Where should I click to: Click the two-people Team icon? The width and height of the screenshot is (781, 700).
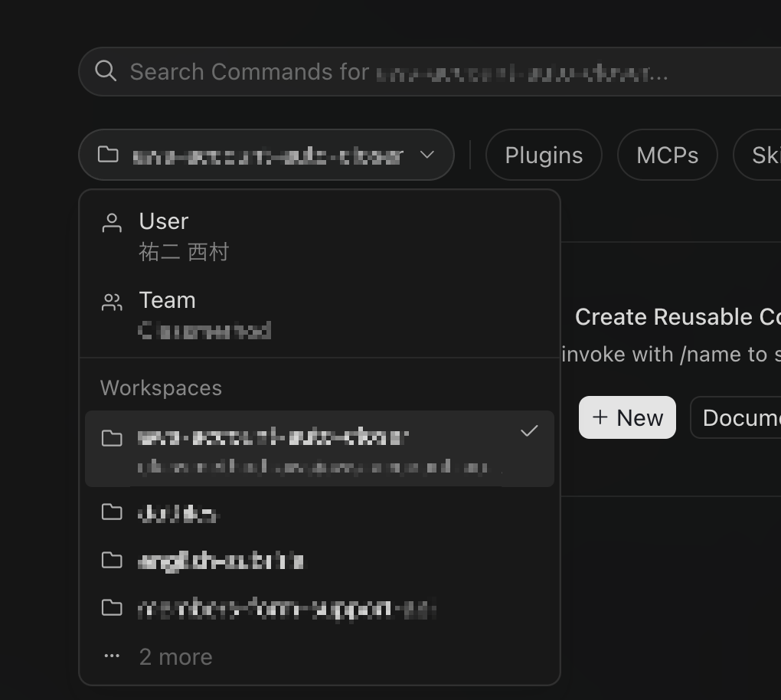[112, 302]
